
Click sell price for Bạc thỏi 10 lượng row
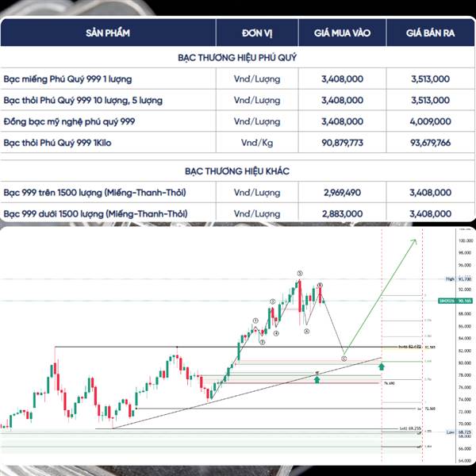tap(431, 100)
